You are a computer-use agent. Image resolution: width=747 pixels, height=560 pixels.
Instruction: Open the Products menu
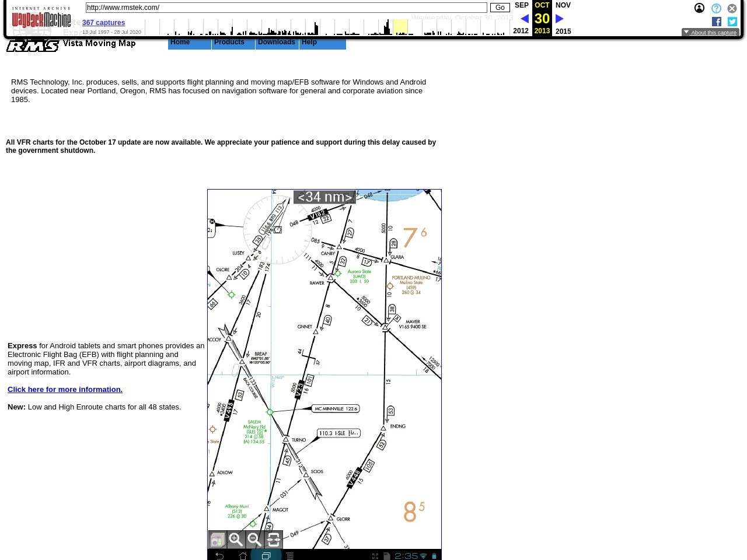[x=229, y=43]
